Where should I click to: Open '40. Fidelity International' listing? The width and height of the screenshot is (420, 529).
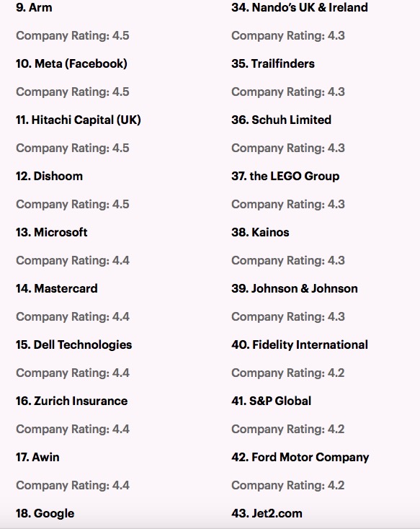[300, 344]
